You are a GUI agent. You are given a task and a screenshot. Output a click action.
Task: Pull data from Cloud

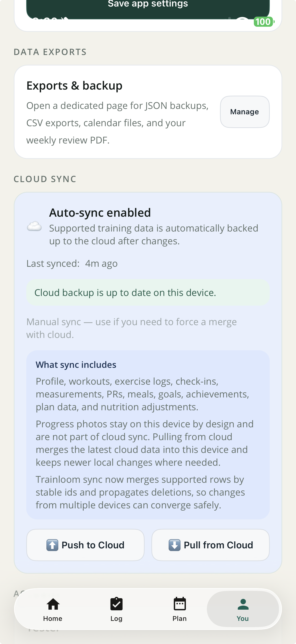(x=210, y=545)
